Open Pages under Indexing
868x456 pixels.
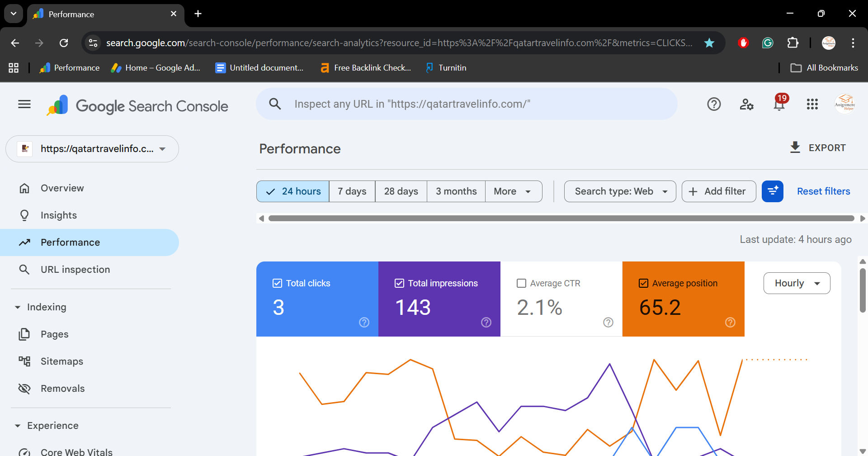click(x=90, y=334)
